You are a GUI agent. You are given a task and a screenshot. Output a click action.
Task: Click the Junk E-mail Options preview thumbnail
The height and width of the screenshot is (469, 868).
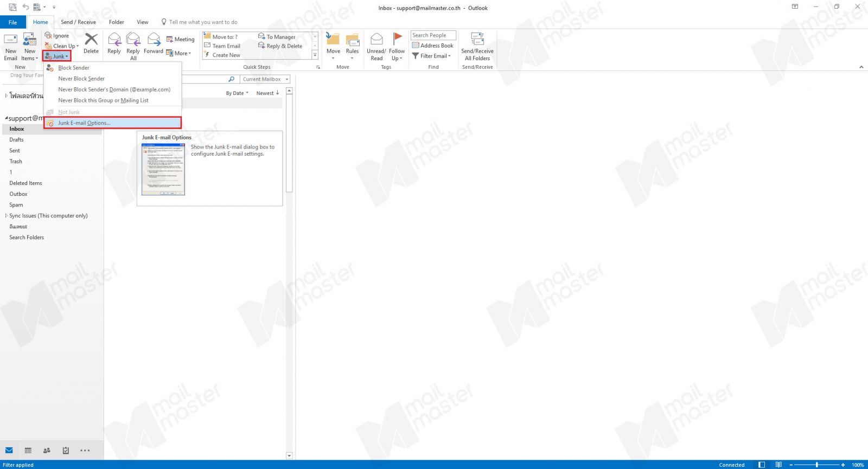coord(163,169)
